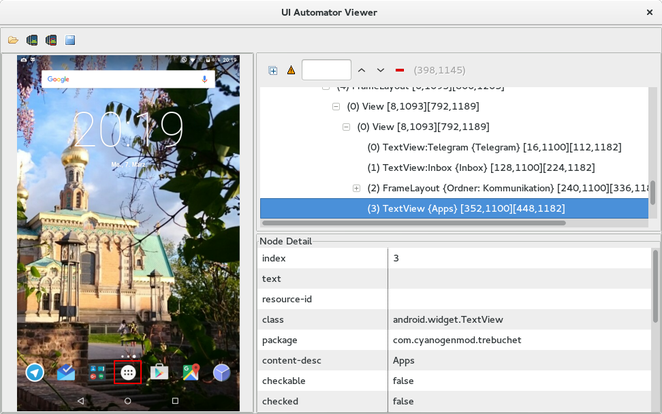
Task: Focus the search text field
Action: point(326,70)
